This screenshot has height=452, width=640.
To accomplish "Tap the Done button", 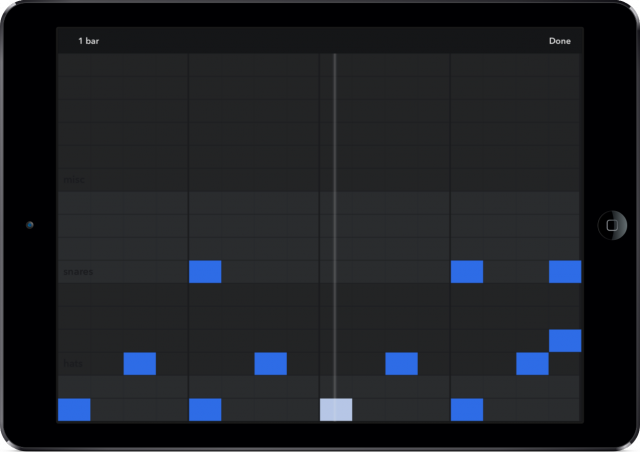I will click(559, 41).
